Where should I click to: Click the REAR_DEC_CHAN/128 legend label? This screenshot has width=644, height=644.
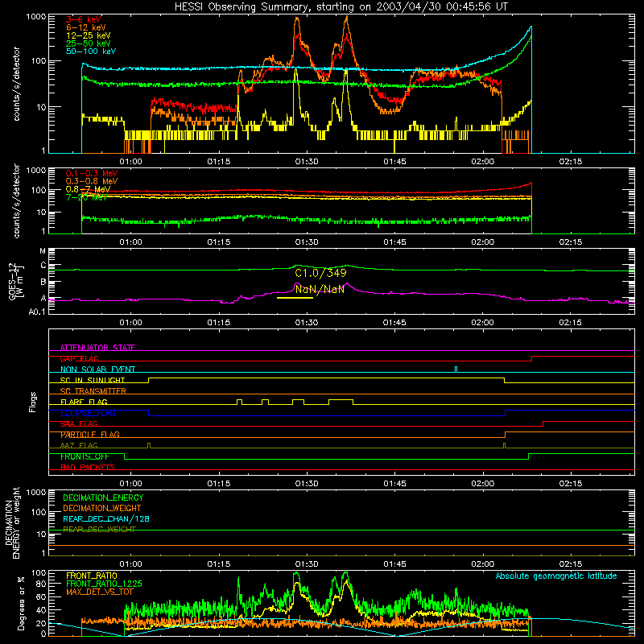[106, 518]
